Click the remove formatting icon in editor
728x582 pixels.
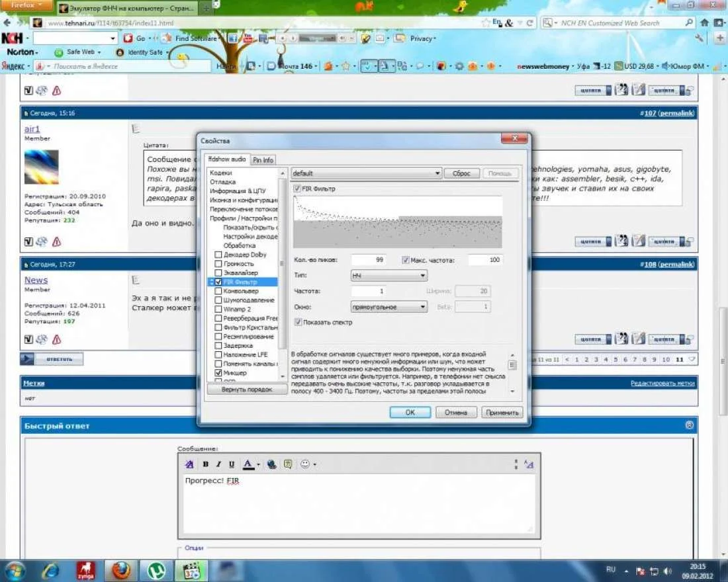click(x=189, y=464)
